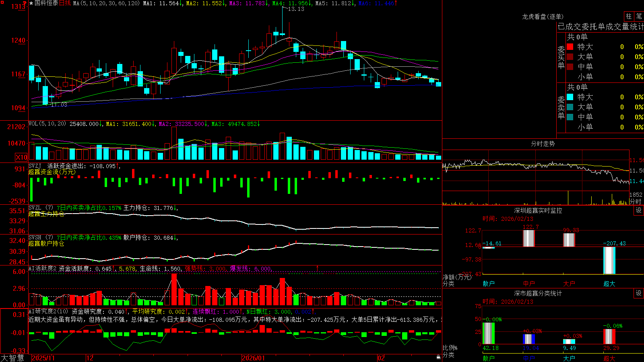Click the dark red 大单 buy-order swatch
This screenshot has width=644, height=362.
(x=570, y=57)
